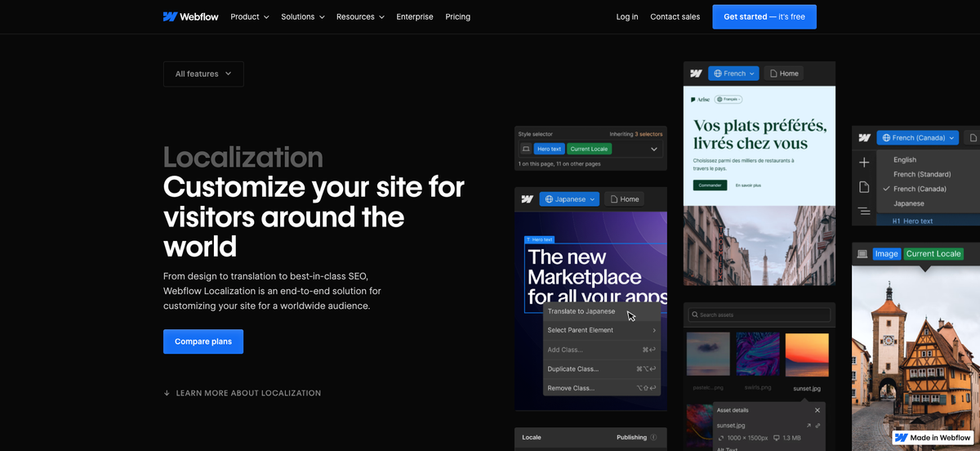Select the pastel cloud asset thumbnail

pos(709,355)
